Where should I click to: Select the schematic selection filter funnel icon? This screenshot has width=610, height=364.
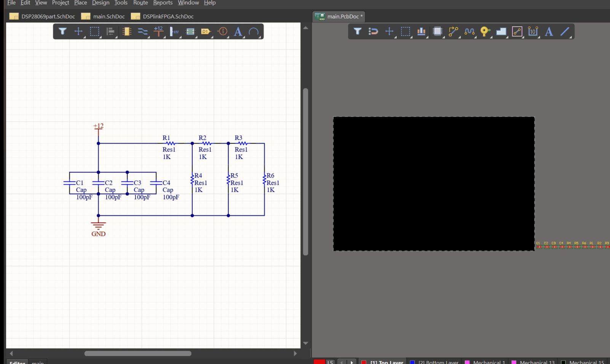coord(62,32)
